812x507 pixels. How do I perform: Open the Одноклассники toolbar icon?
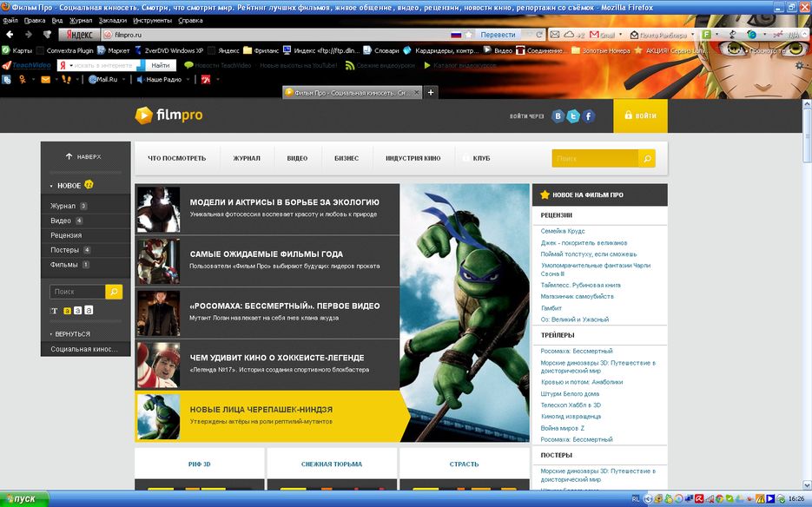click(23, 79)
